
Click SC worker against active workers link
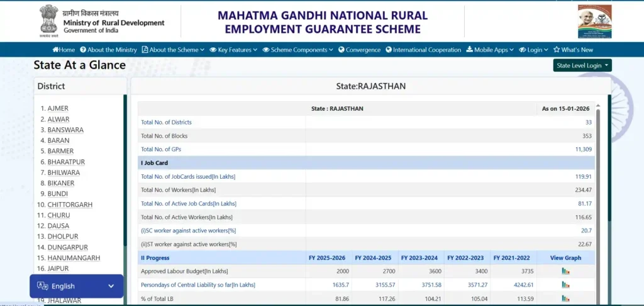pyautogui.click(x=188, y=230)
